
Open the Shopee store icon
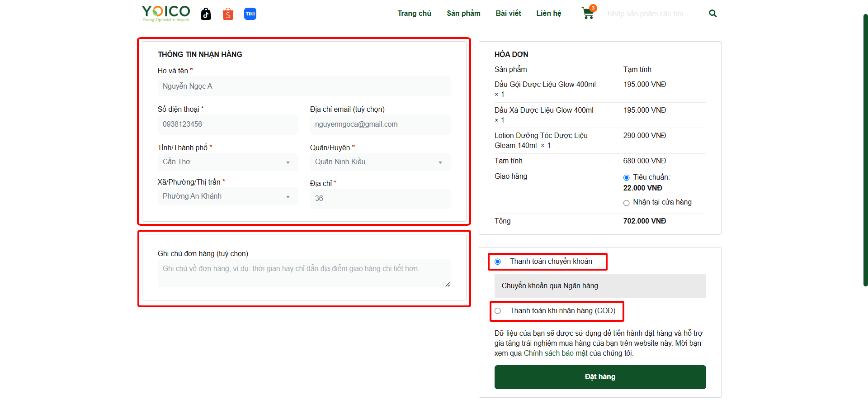coord(228,14)
